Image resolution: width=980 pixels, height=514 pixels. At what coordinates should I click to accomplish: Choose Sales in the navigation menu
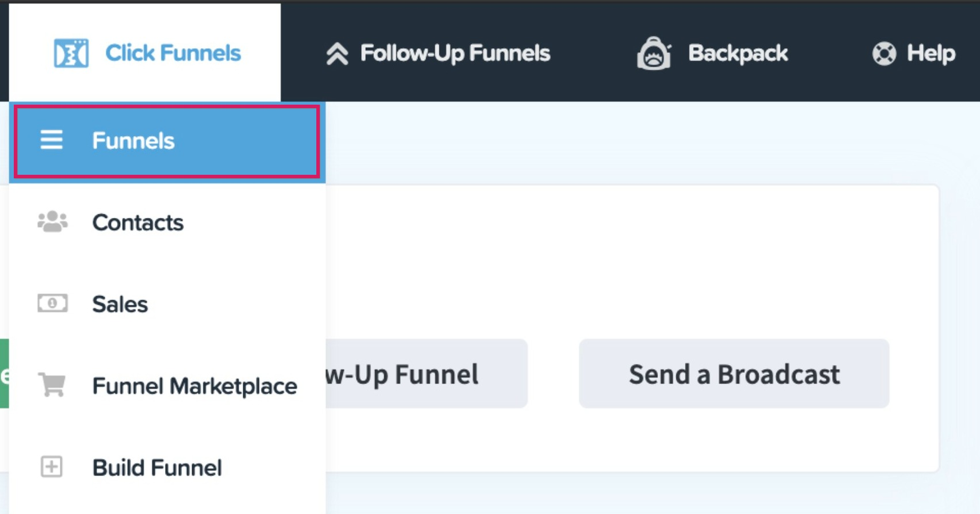point(120,304)
